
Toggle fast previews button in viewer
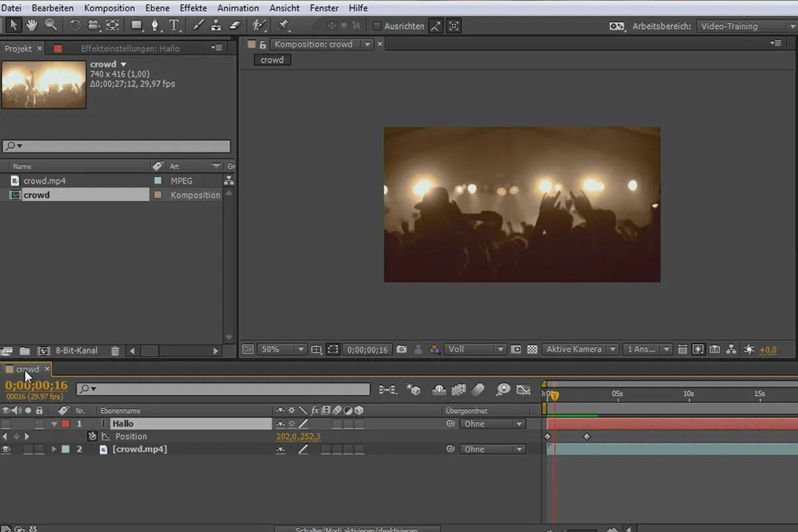[698, 349]
